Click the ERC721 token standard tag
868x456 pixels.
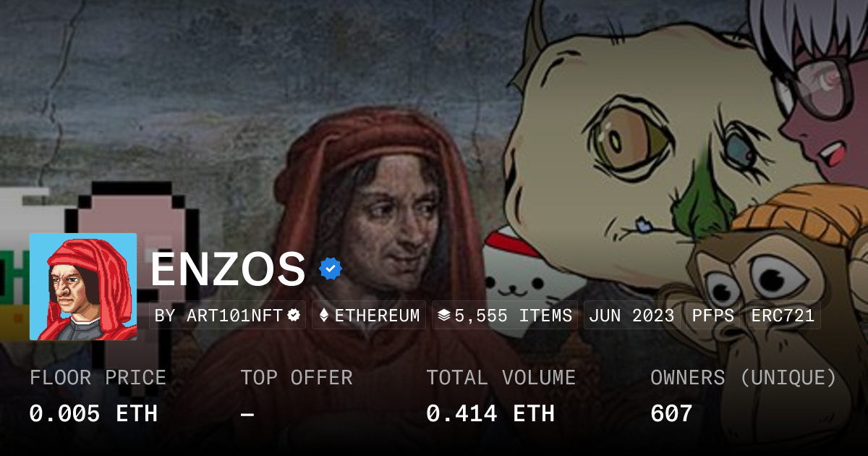coord(783,316)
